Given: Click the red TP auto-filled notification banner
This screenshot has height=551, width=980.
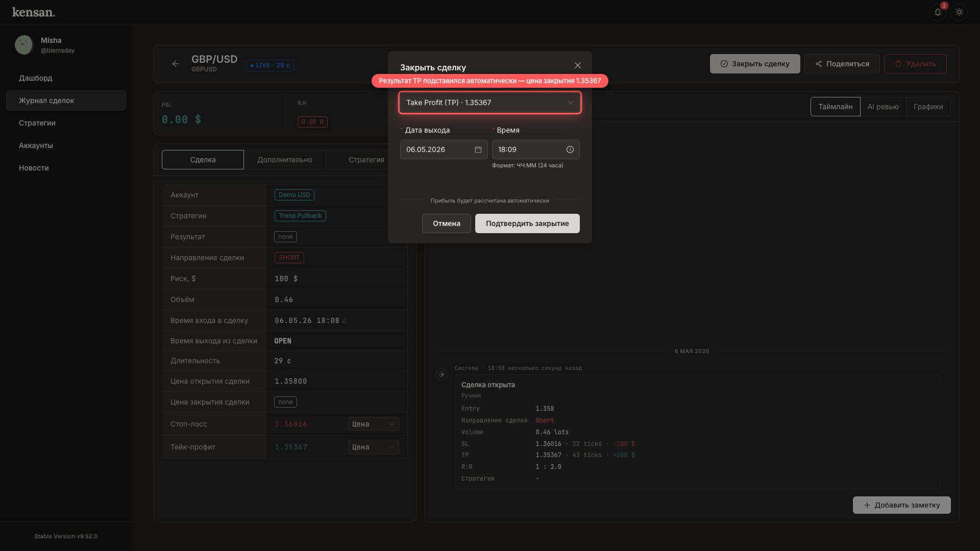Looking at the screenshot, I should pos(490,81).
